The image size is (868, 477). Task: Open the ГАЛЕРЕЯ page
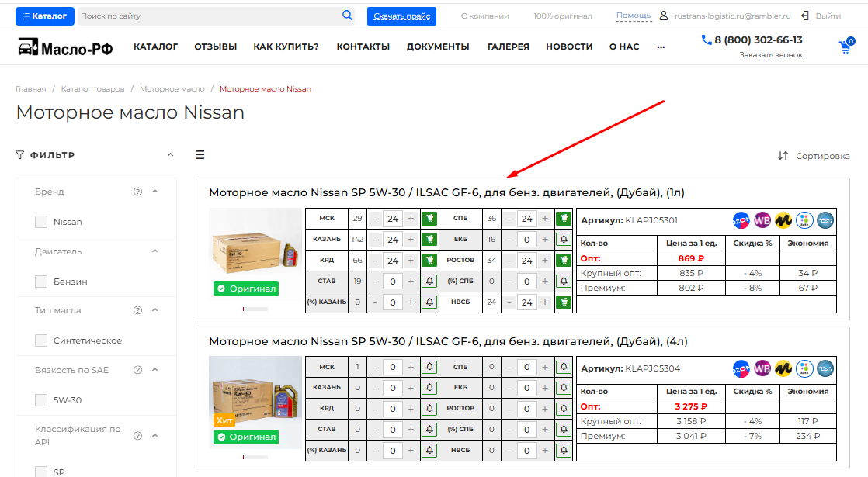(x=509, y=47)
